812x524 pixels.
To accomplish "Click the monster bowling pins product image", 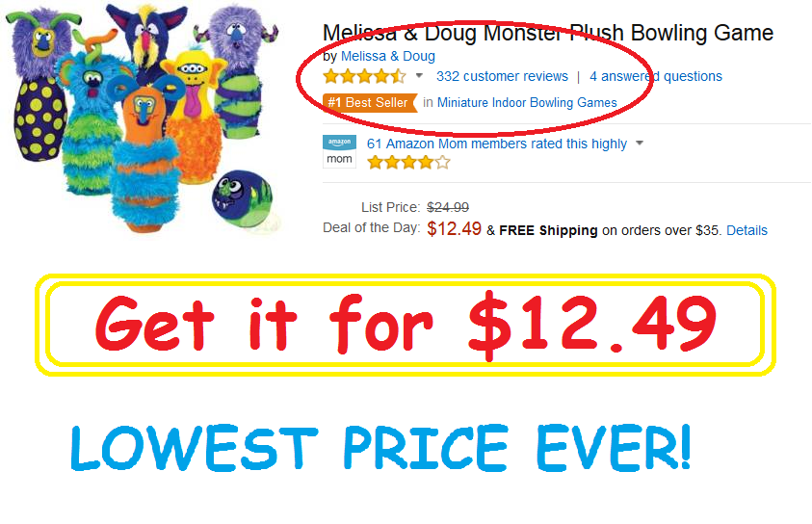I will 143,117.
